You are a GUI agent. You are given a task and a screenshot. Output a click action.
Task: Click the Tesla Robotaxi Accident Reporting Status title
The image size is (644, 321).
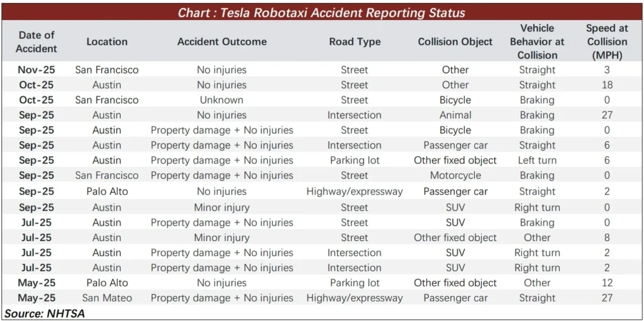321,13
